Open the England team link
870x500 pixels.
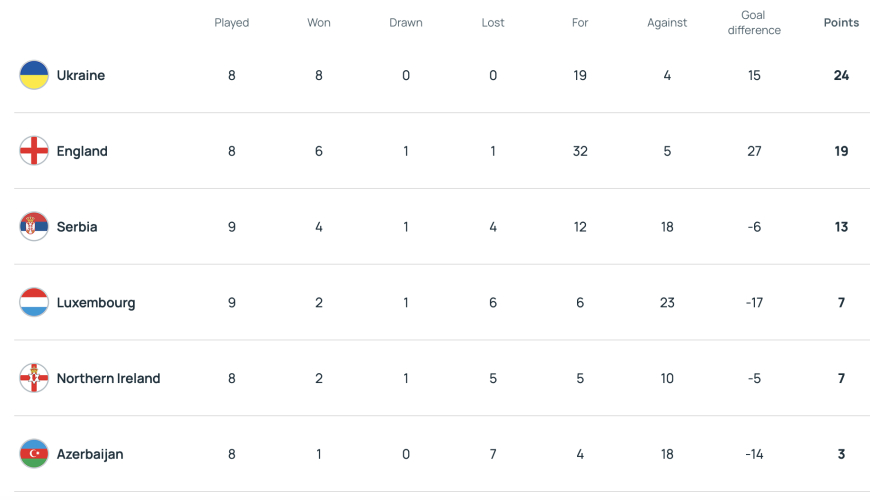pos(82,151)
